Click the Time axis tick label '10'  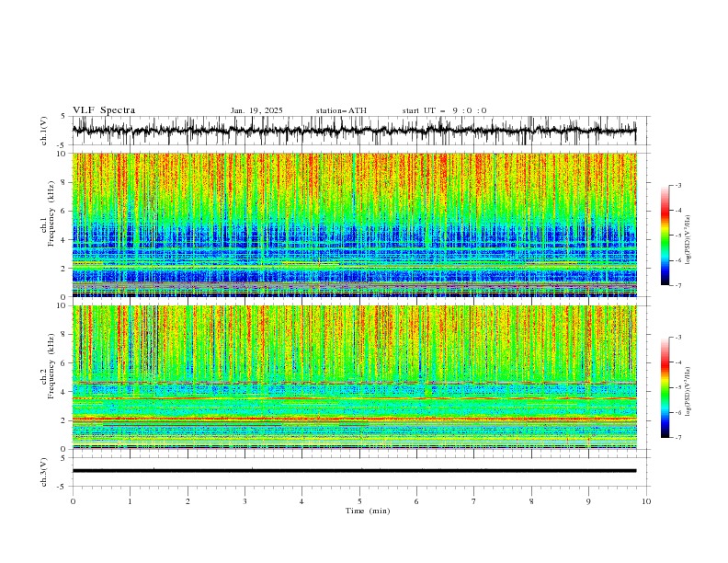coord(646,501)
